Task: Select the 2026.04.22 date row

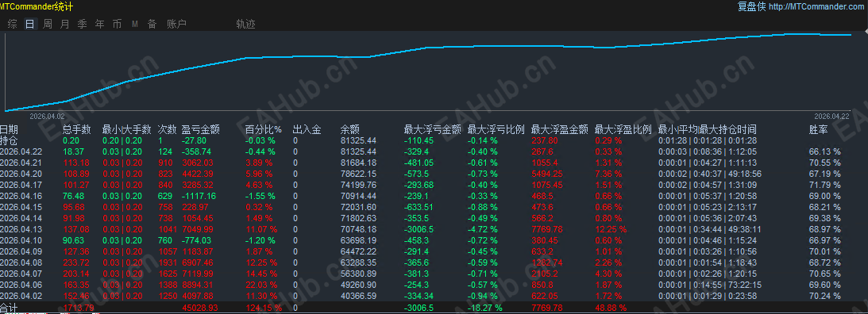Action: coord(21,151)
